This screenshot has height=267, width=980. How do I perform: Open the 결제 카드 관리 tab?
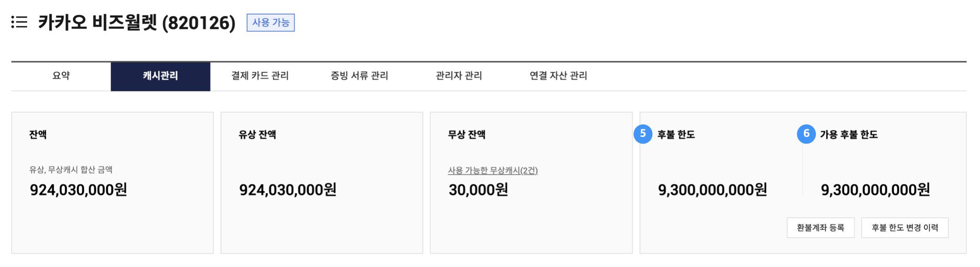coord(260,76)
